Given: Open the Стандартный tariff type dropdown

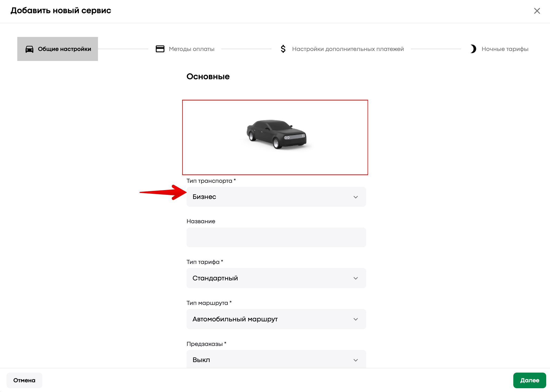Looking at the screenshot, I should 276,278.
